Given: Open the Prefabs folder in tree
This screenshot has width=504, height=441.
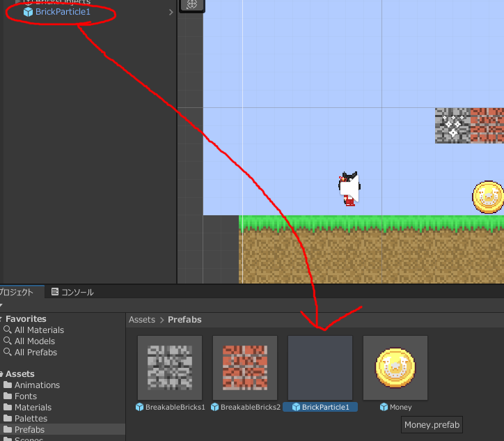Looking at the screenshot, I should point(29,429).
